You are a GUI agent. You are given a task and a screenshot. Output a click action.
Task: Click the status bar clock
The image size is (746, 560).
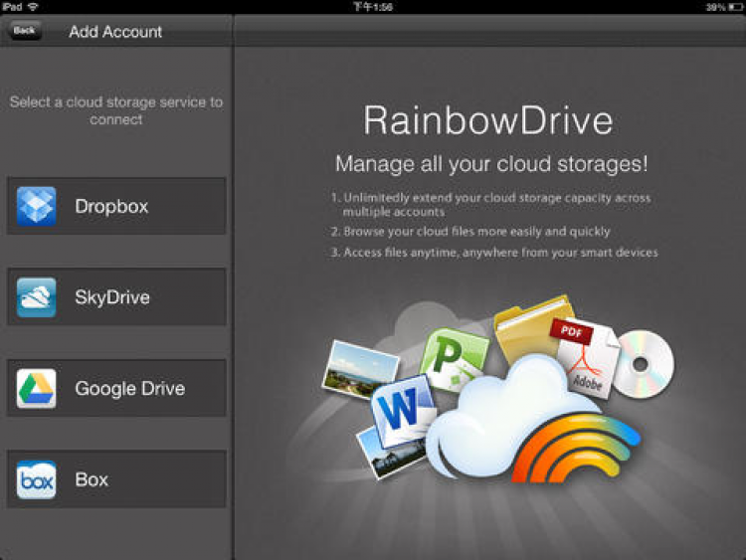373,7
